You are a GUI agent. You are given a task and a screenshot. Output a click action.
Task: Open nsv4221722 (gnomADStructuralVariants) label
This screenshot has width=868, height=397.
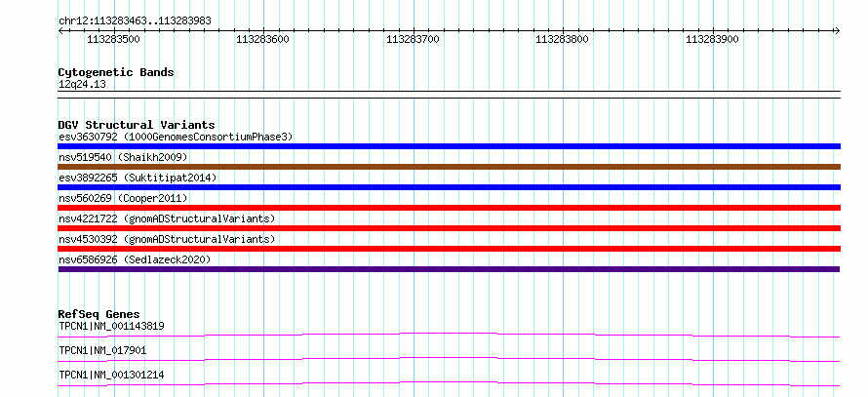pyautogui.click(x=167, y=218)
